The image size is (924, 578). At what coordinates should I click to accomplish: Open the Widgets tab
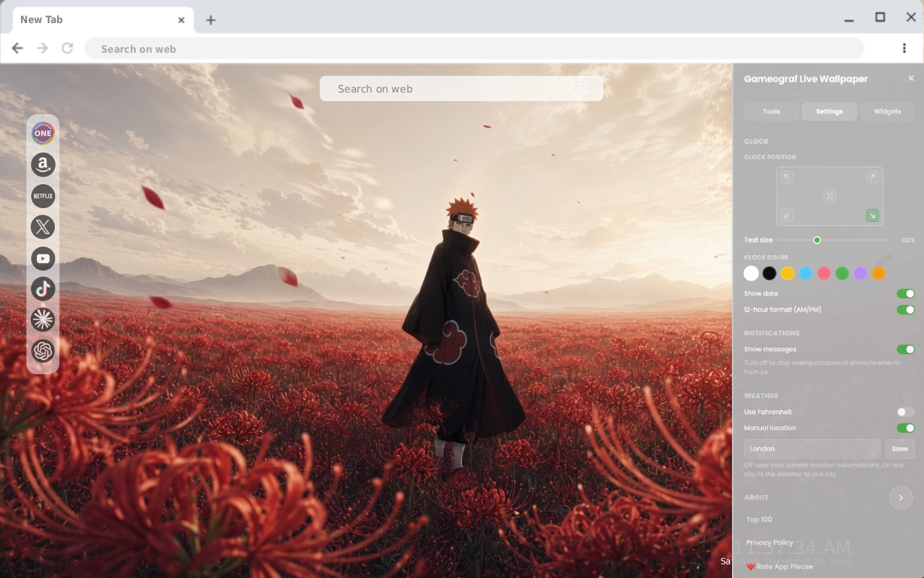click(x=887, y=111)
